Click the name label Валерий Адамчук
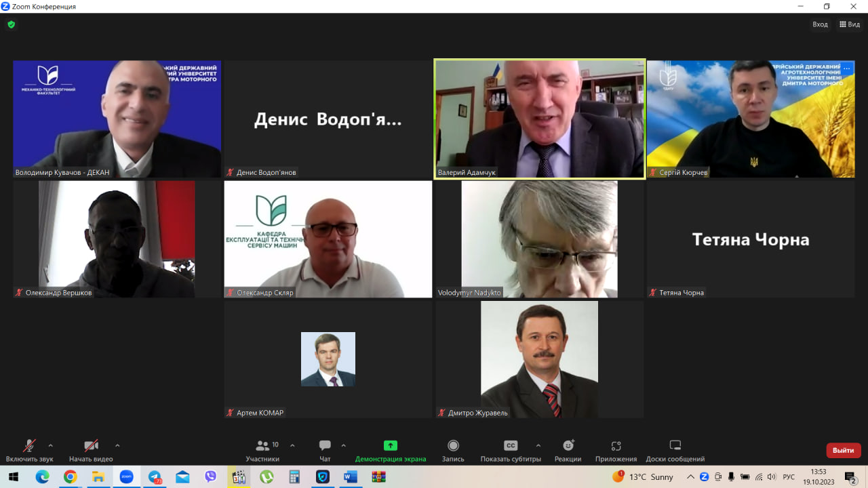Viewport: 868px width, 488px height. click(x=467, y=172)
